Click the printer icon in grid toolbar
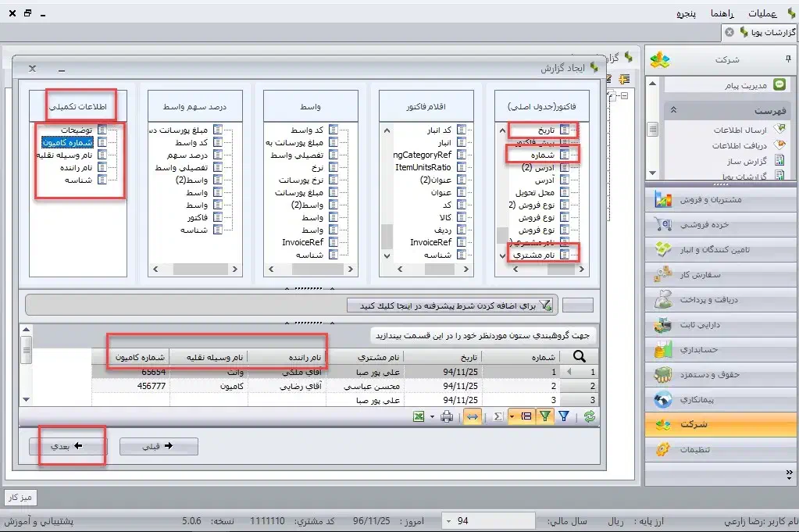The image size is (799, 532). [447, 417]
